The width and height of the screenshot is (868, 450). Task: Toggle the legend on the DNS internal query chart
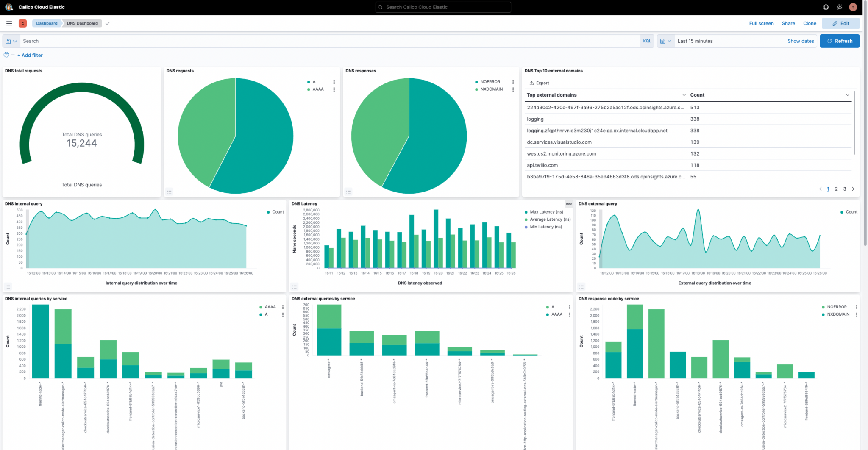coord(8,286)
